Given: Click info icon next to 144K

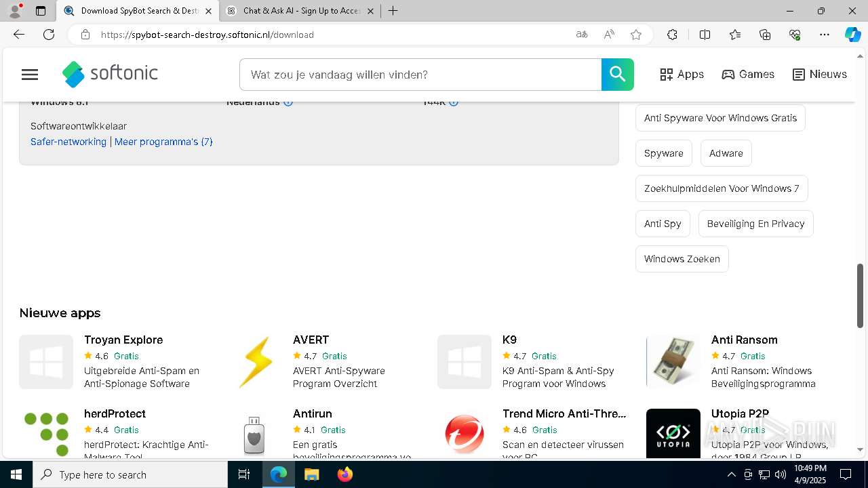Looking at the screenshot, I should point(454,102).
